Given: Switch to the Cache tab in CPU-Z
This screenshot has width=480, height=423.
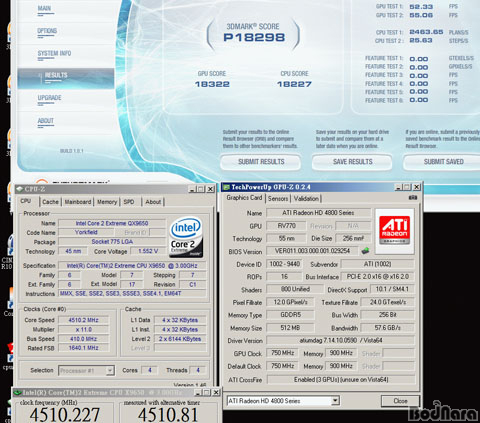Looking at the screenshot, I should pyautogui.click(x=50, y=202).
